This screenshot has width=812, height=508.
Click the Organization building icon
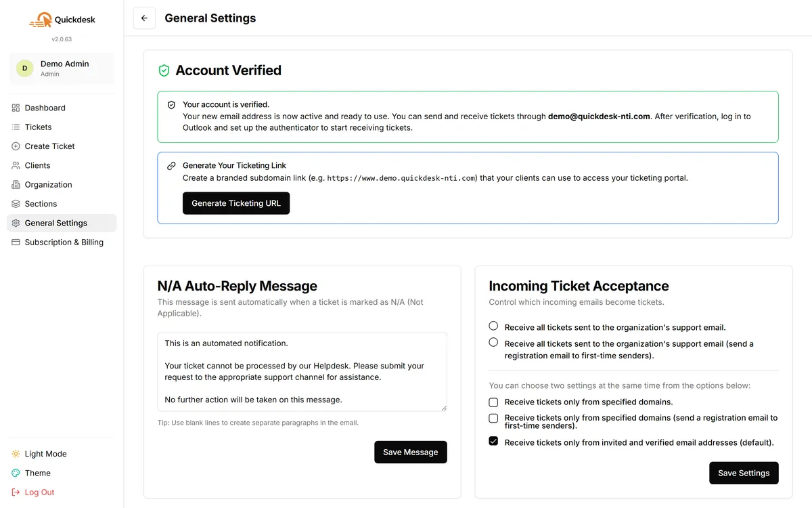[x=16, y=184]
